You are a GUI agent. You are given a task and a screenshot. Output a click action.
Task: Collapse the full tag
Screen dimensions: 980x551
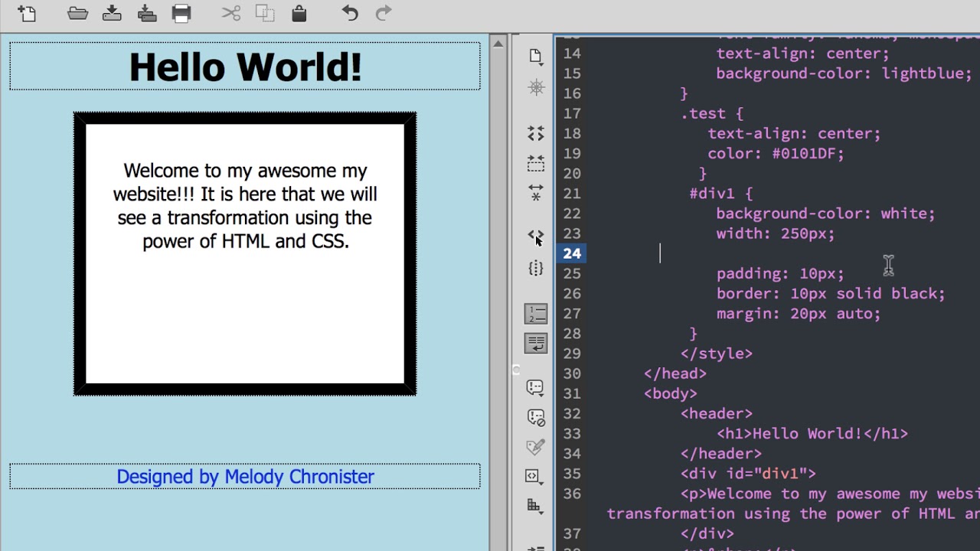point(536,134)
